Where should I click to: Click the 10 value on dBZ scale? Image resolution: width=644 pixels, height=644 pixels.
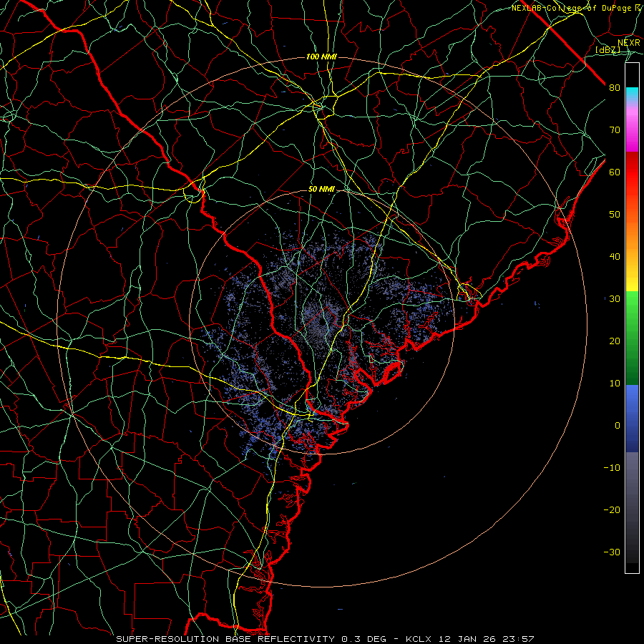click(x=615, y=384)
